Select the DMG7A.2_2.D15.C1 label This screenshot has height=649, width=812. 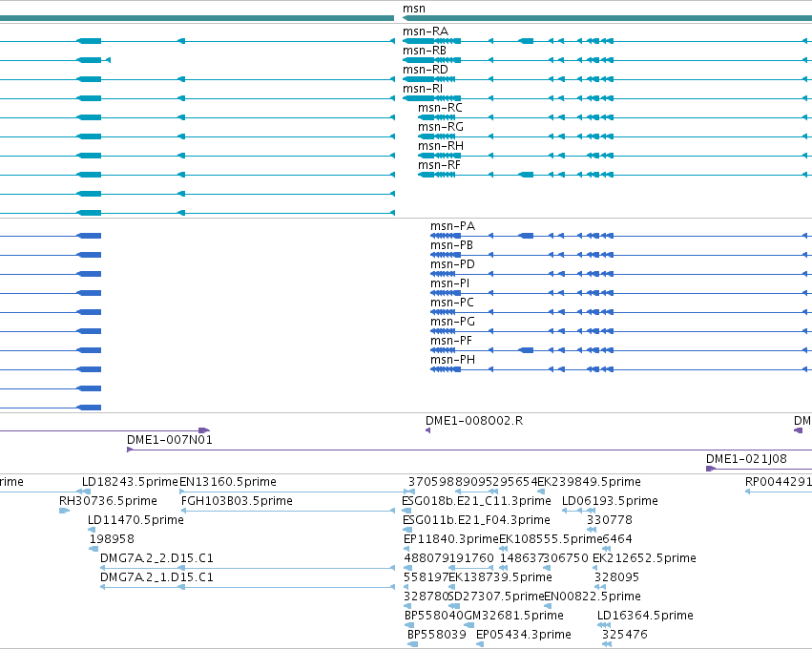[x=156, y=558]
